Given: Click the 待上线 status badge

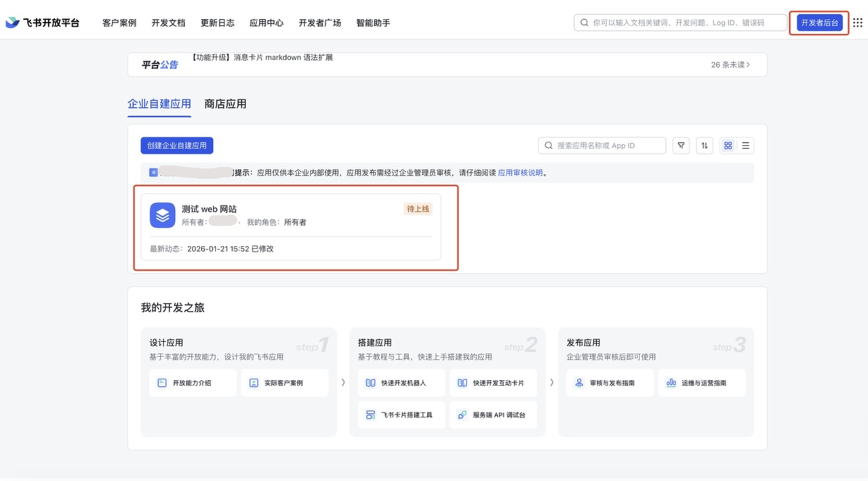Looking at the screenshot, I should [x=418, y=209].
